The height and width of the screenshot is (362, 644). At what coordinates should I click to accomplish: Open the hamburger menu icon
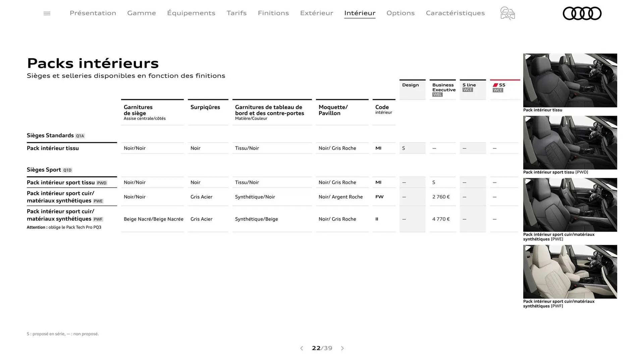point(47,13)
